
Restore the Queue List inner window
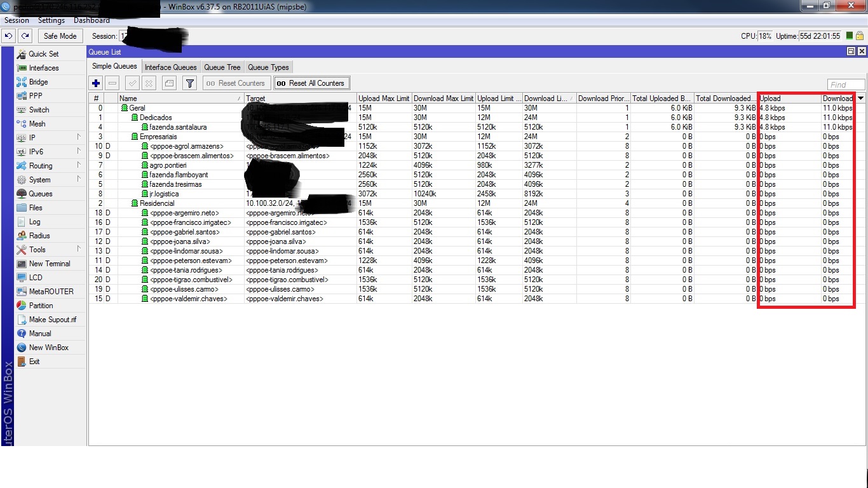(851, 51)
